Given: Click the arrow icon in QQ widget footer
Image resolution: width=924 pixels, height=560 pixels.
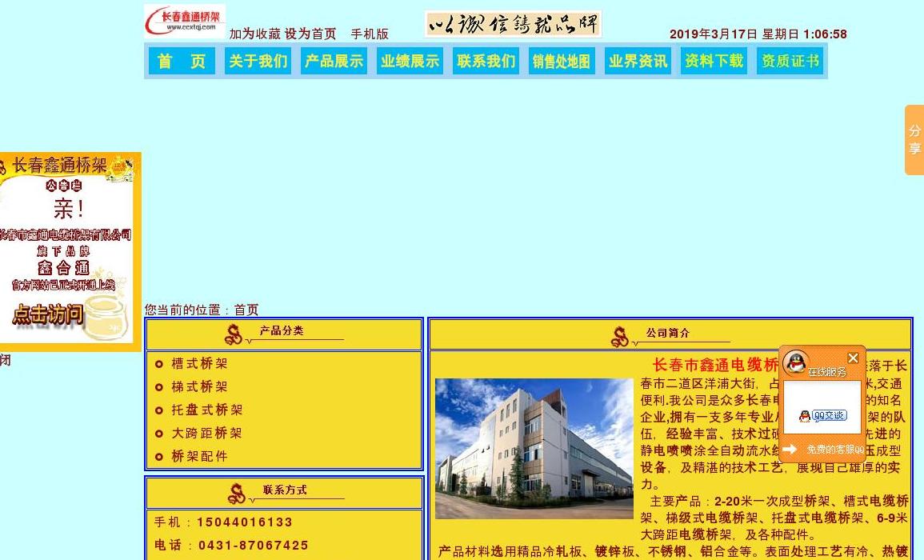Looking at the screenshot, I should [x=790, y=449].
